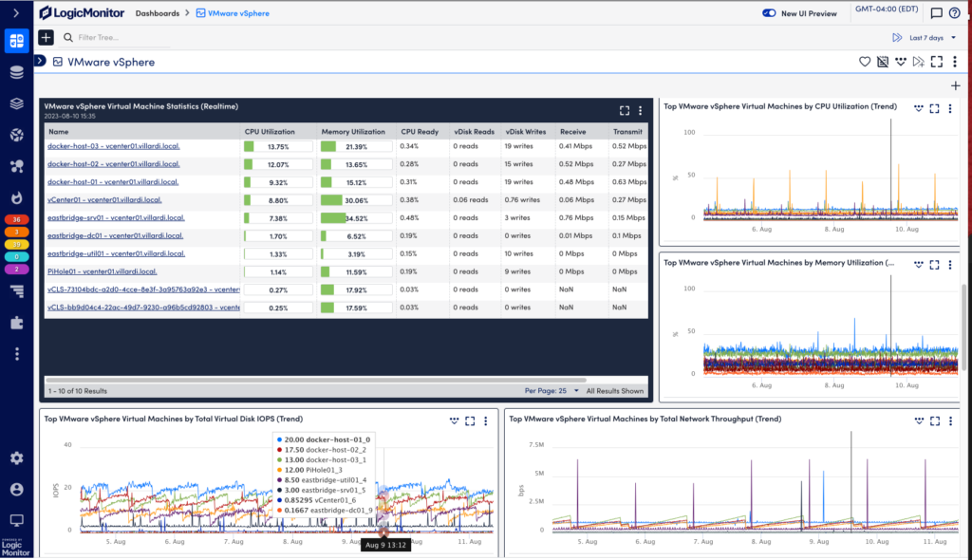Image resolution: width=972 pixels, height=560 pixels.
Task: Open the Settings gear in the left sidebar
Action: tap(15, 457)
